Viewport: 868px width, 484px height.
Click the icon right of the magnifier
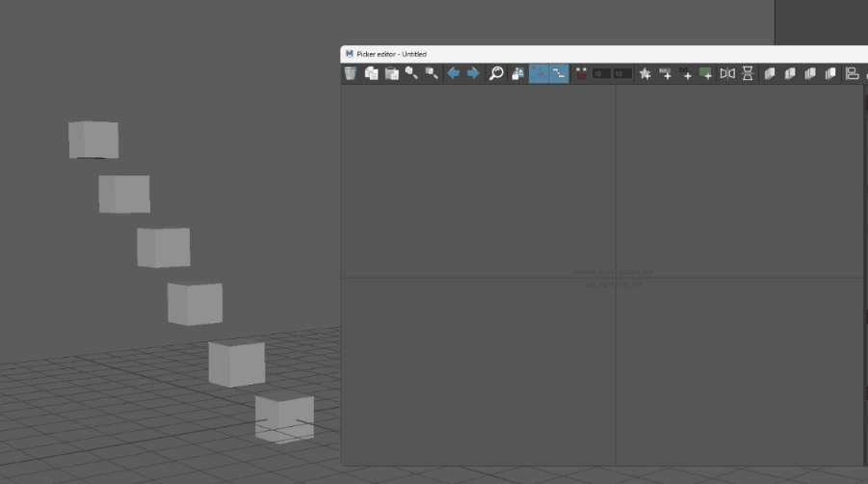click(x=518, y=73)
